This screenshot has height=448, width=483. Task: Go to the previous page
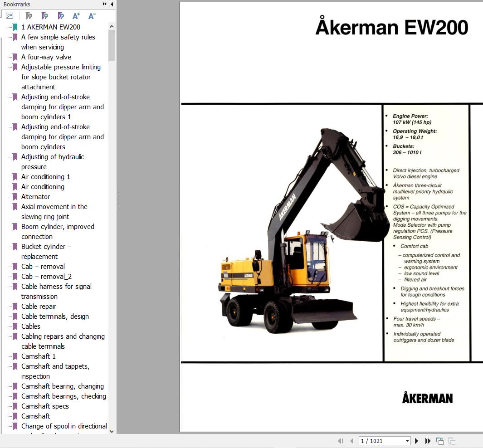352,441
